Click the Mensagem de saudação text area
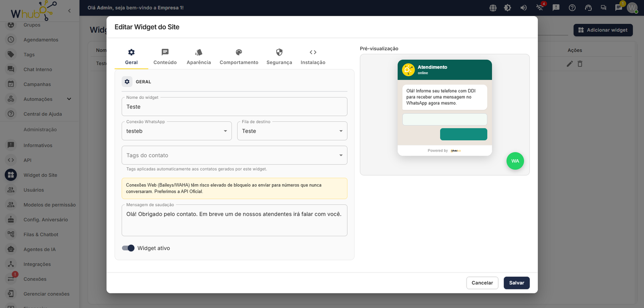644x308 pixels. (x=234, y=221)
